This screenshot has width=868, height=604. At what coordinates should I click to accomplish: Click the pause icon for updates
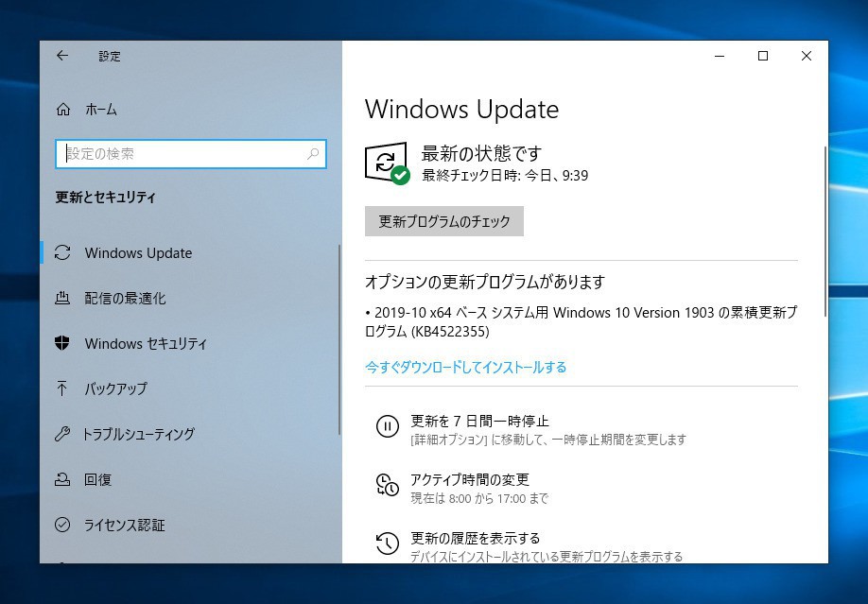[387, 426]
